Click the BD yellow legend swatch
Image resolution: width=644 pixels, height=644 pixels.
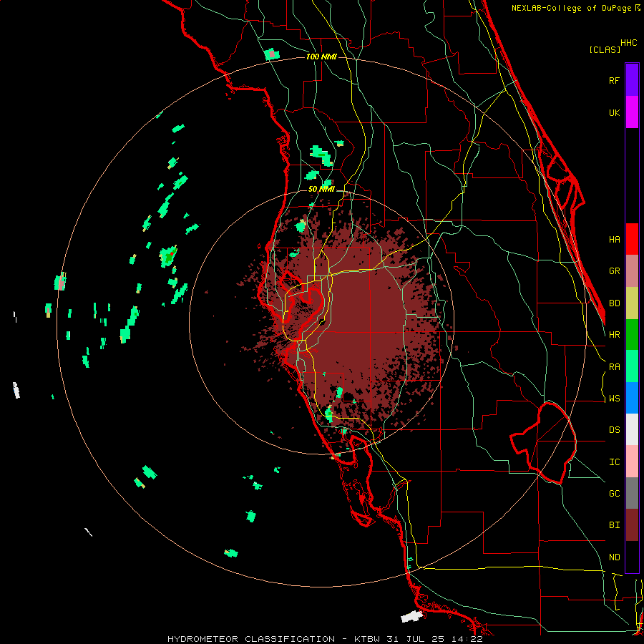pyautogui.click(x=632, y=303)
